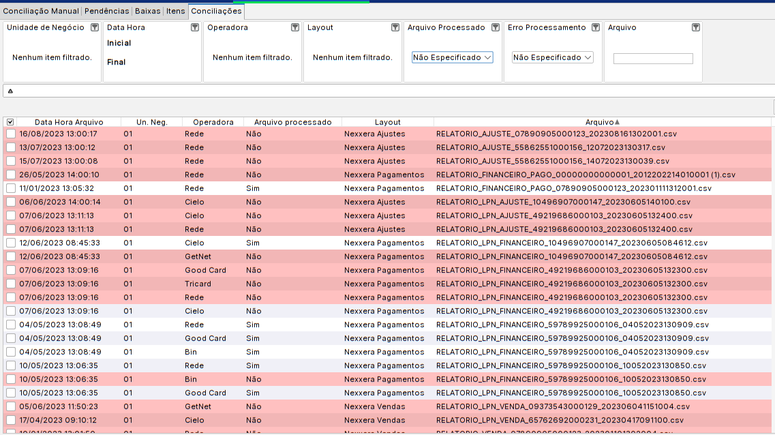This screenshot has height=435, width=775.
Task: Click the Data Hora filter icon
Action: 195,28
